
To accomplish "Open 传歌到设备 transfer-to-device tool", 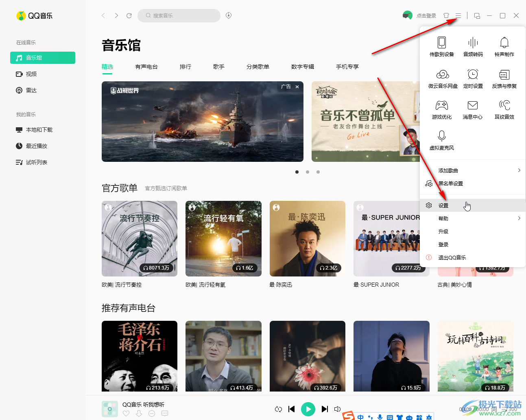I will pyautogui.click(x=442, y=47).
